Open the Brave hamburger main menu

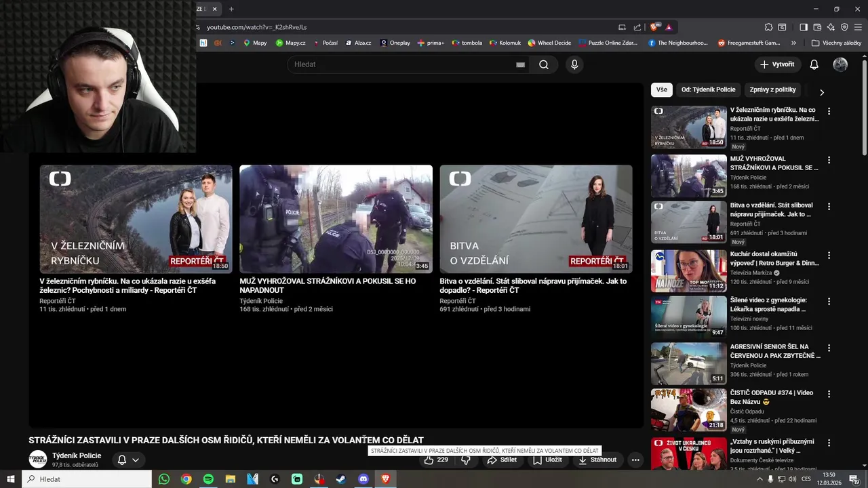click(858, 27)
